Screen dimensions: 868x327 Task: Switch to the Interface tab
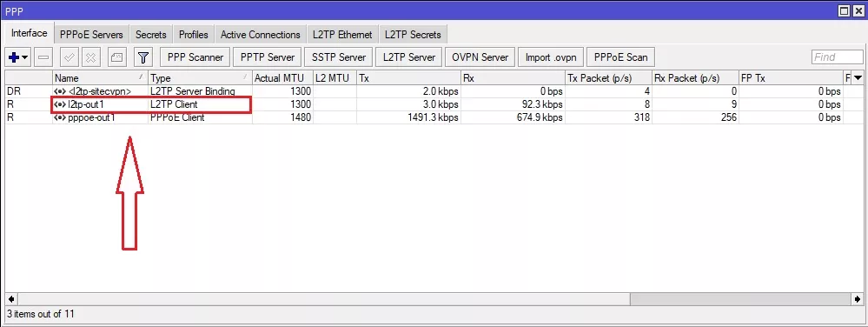(x=30, y=33)
